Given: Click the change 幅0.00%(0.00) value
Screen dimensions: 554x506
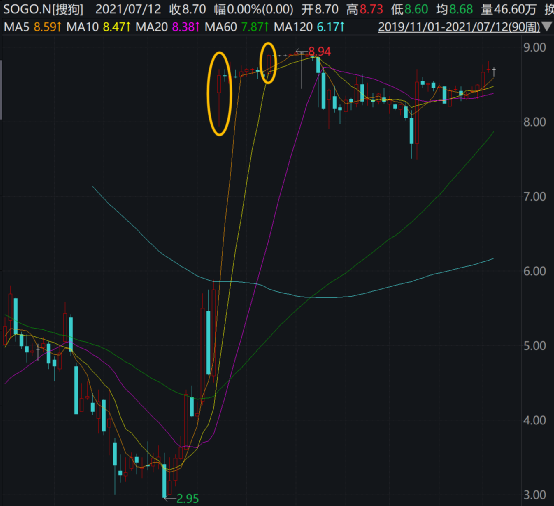Looking at the screenshot, I should click(x=253, y=9).
